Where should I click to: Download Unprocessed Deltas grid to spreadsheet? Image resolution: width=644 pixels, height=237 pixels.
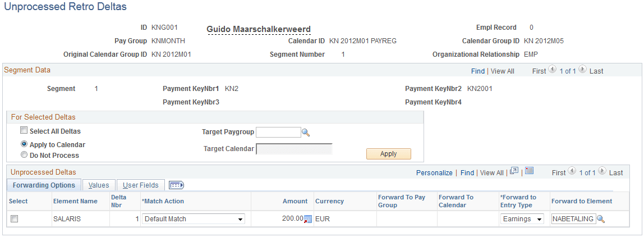coord(529,171)
